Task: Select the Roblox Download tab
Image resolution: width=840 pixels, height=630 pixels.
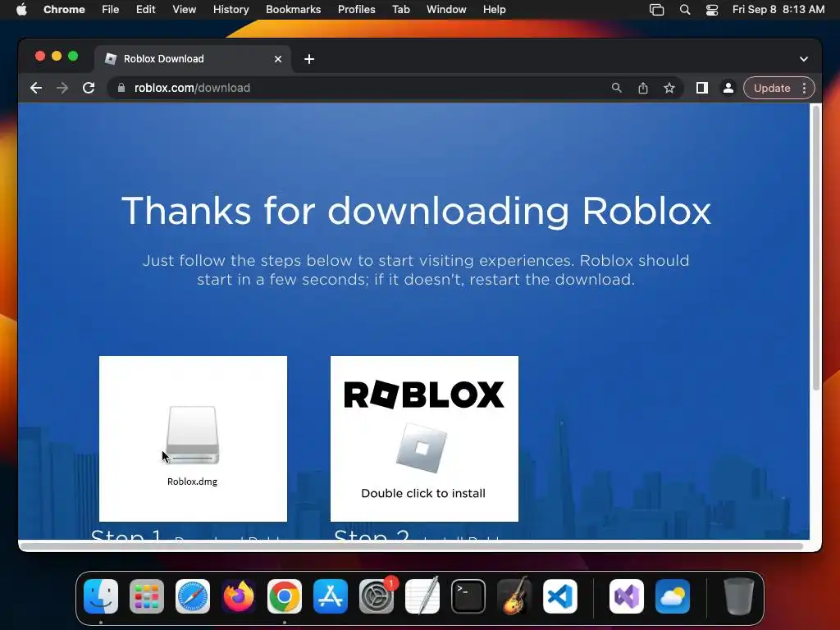Action: coord(193,59)
